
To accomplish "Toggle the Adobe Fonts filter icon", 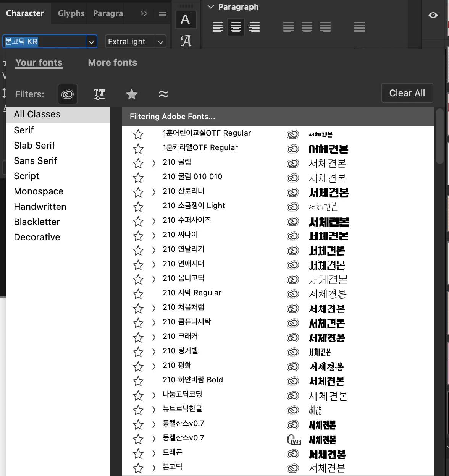I will point(68,94).
